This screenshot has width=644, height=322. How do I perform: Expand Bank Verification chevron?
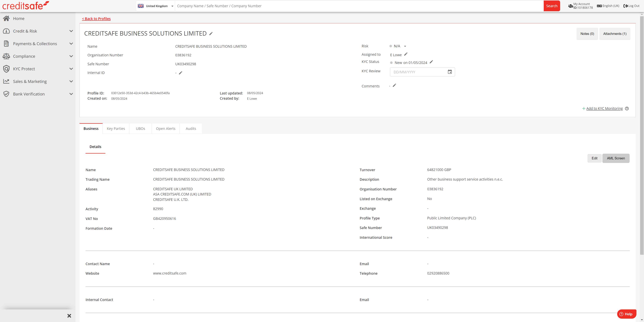[x=71, y=94]
